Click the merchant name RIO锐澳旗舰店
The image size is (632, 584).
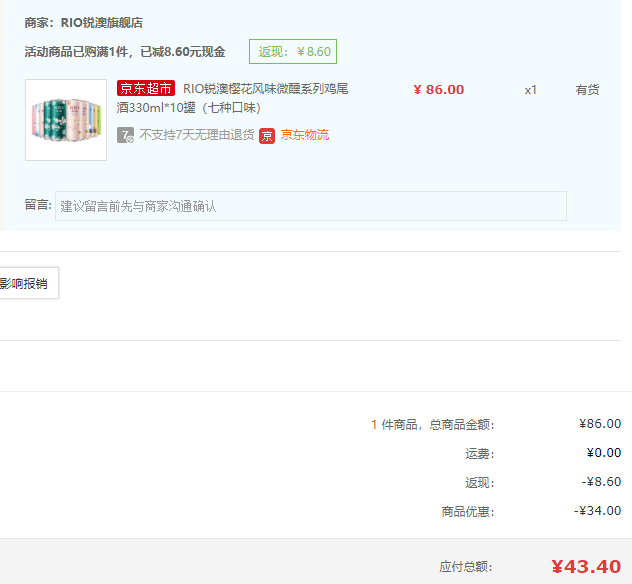tap(102, 23)
